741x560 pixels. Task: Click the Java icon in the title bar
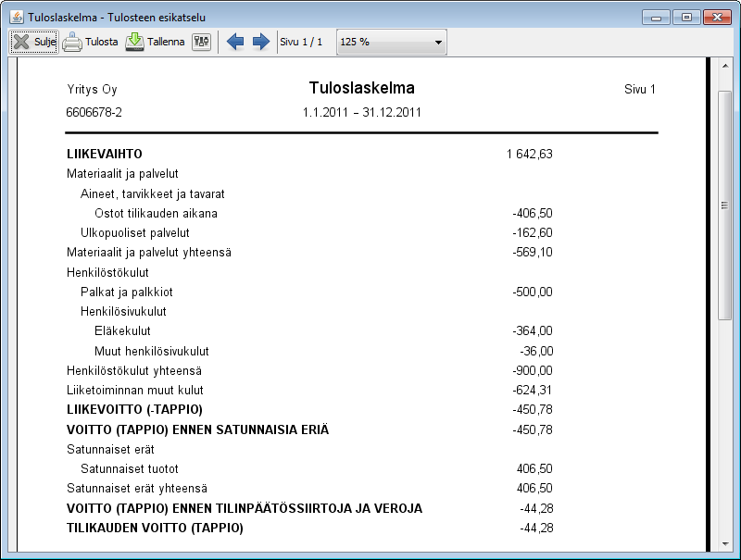click(17, 17)
